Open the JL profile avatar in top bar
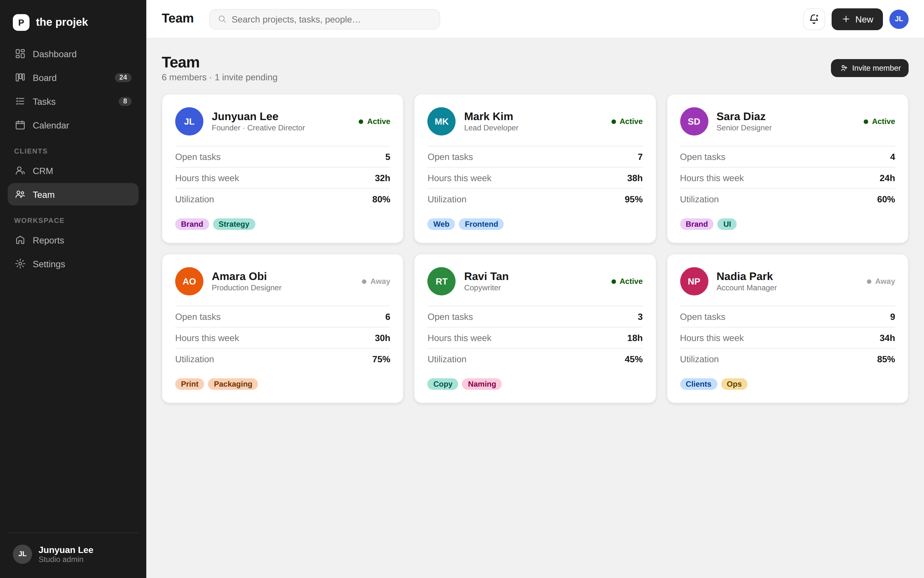Viewport: 924px width, 578px height. pyautogui.click(x=899, y=19)
